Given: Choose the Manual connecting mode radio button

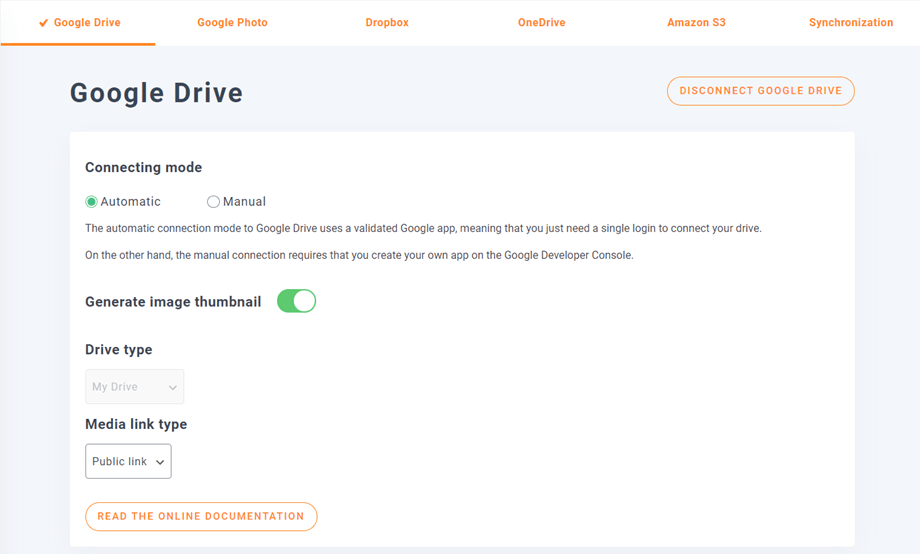Looking at the screenshot, I should (213, 202).
